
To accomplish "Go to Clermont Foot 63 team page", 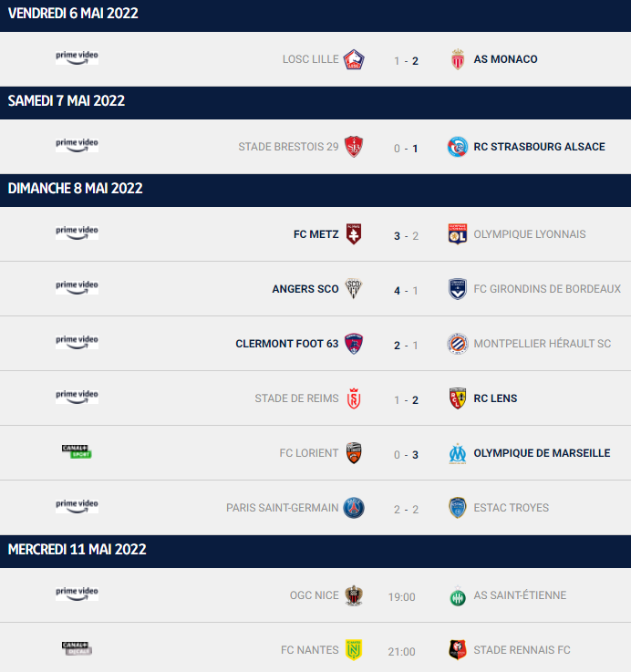I will (x=287, y=344).
